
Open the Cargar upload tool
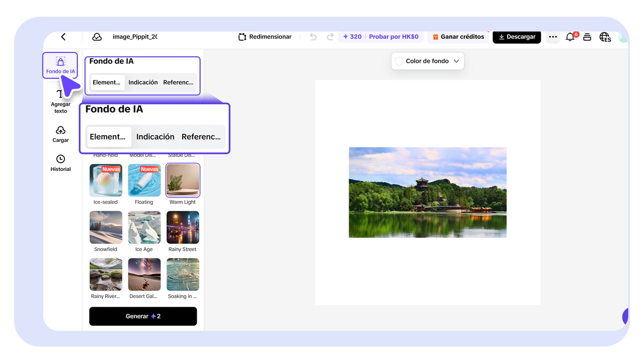tap(60, 134)
